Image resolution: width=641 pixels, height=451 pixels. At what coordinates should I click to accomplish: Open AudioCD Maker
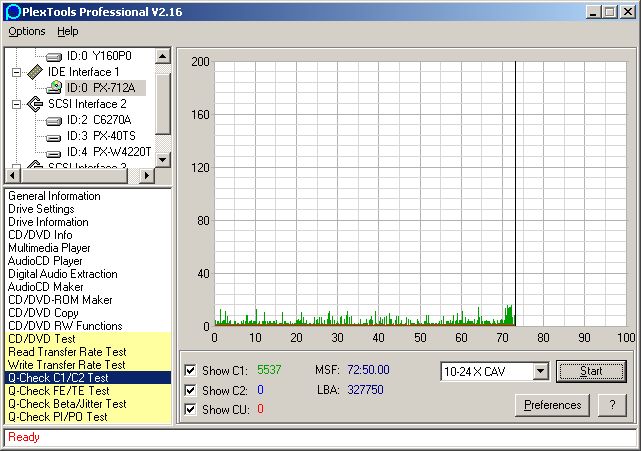45,287
